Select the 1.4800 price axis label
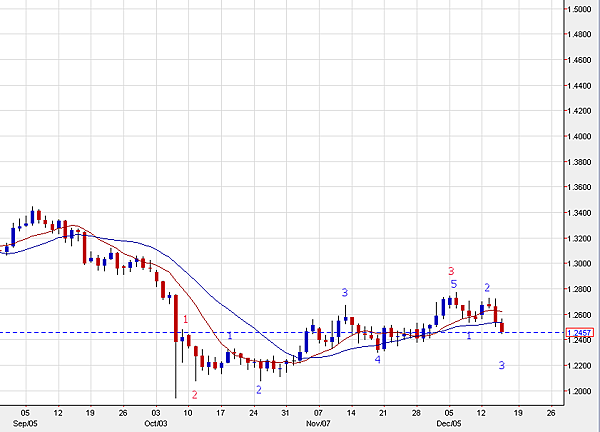600x432 pixels. click(579, 34)
